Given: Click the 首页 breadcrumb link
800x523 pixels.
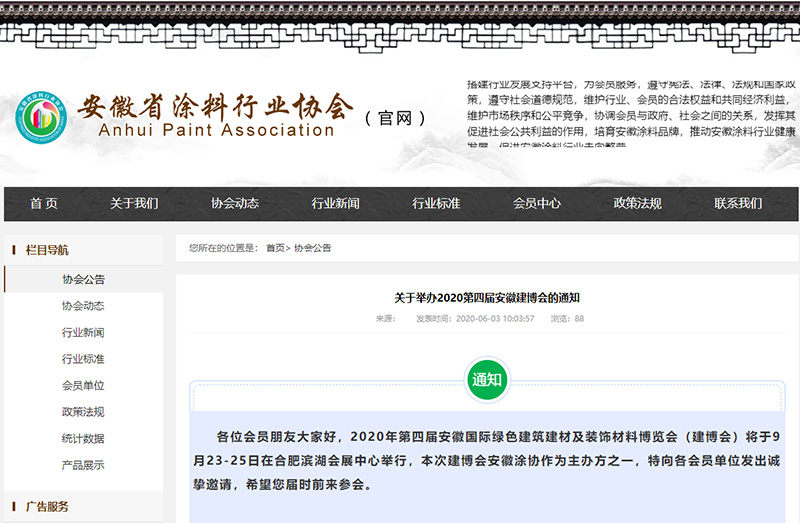Looking at the screenshot, I should point(275,248).
